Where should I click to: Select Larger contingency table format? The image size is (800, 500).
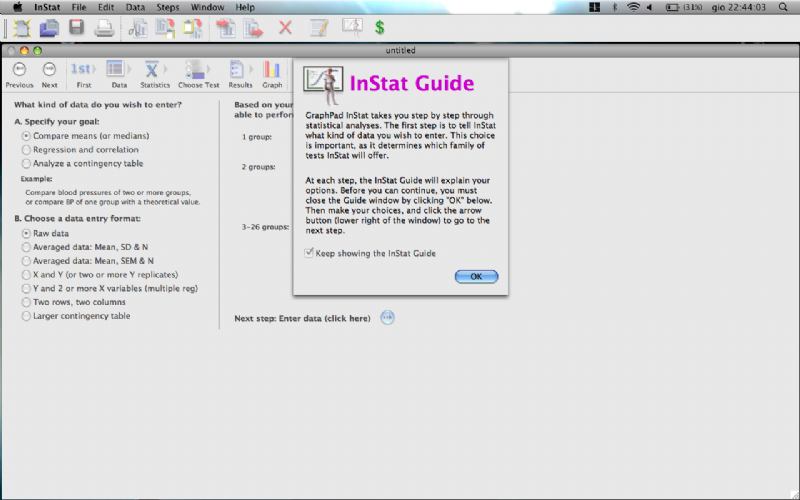click(26, 316)
